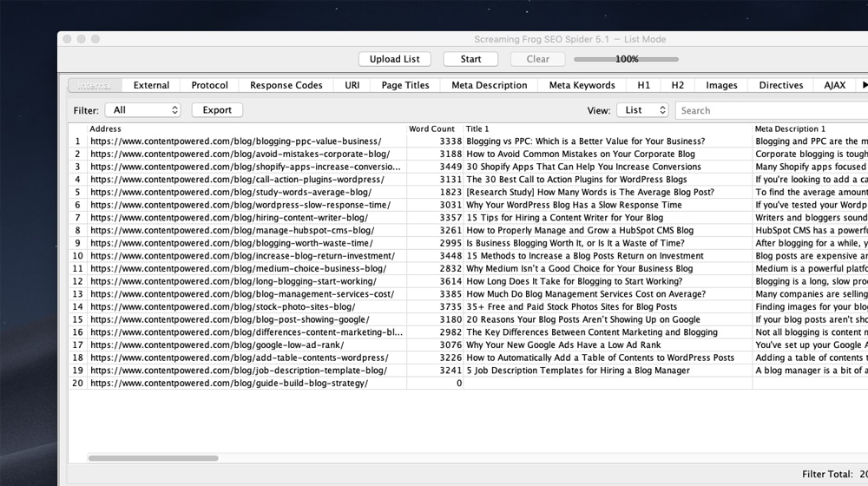The height and width of the screenshot is (486, 868).
Task: Select the hiring-content-writer-blog URL
Action: tap(229, 218)
